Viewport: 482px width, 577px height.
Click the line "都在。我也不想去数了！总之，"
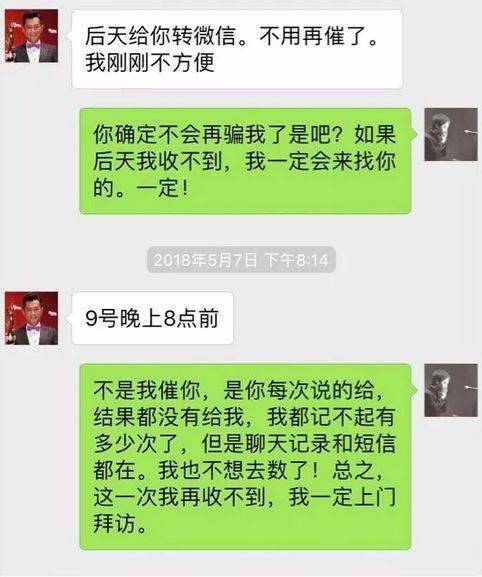[238, 470]
